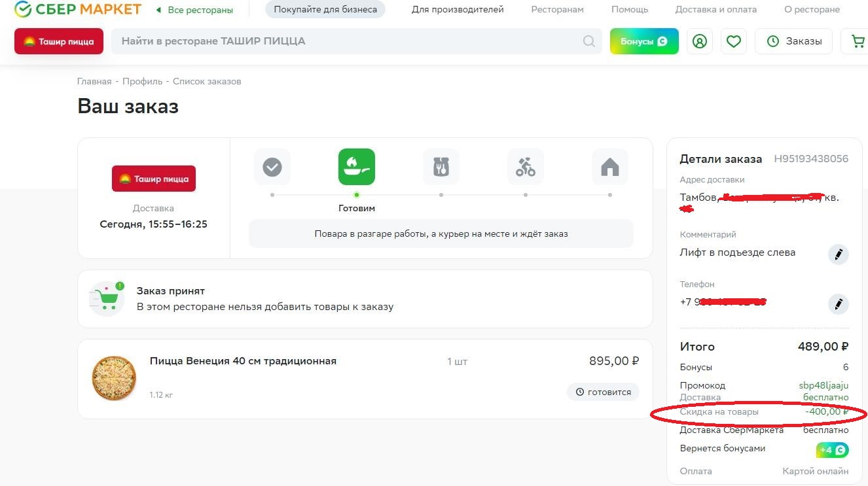Click the готовится status badge

pos(603,392)
